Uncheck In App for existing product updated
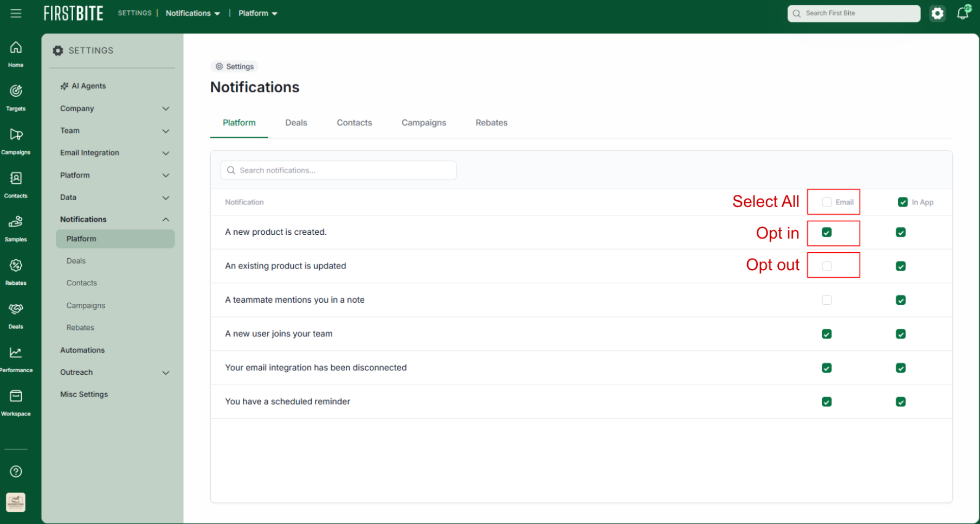The width and height of the screenshot is (980, 524). point(901,266)
